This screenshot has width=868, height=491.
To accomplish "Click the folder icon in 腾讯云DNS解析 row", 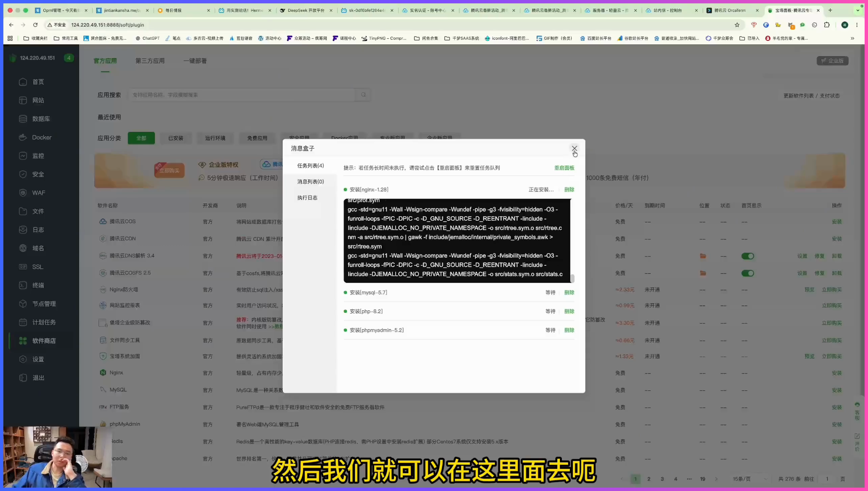I will [x=703, y=256].
